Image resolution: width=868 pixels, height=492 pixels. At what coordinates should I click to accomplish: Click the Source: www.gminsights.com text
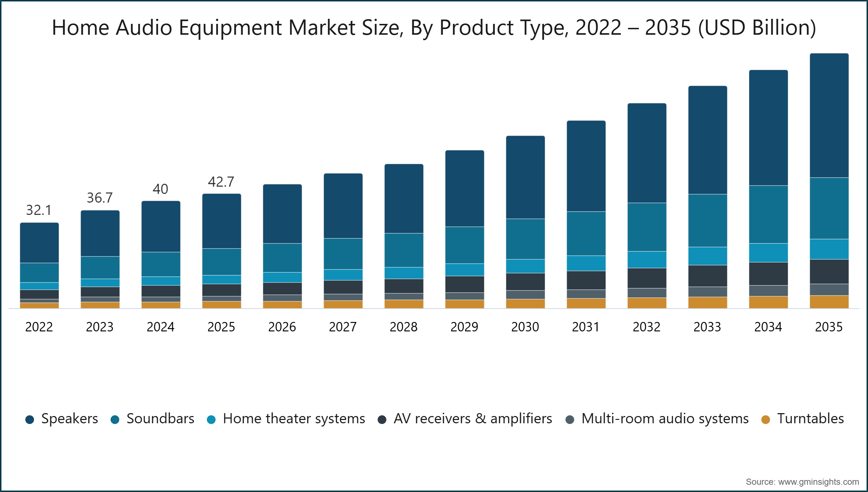[802, 482]
